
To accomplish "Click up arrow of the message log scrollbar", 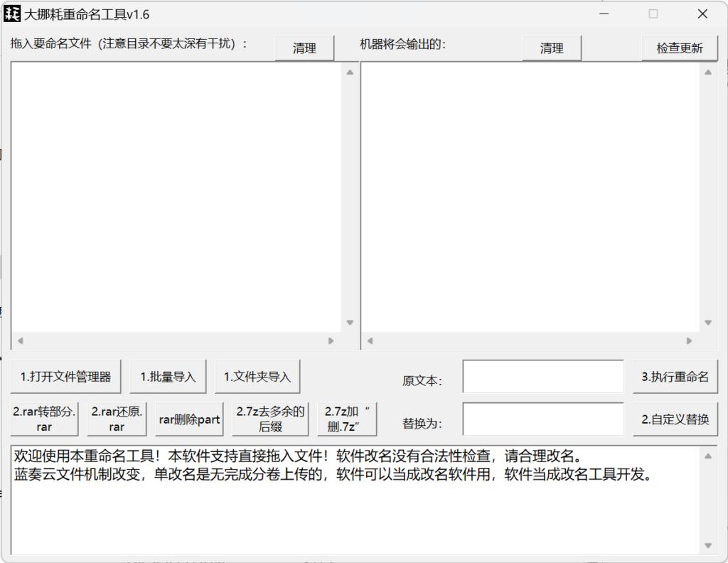I will (708, 456).
